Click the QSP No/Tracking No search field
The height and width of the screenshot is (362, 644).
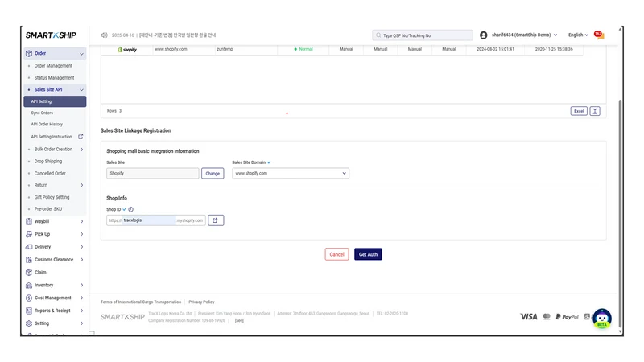pyautogui.click(x=422, y=35)
